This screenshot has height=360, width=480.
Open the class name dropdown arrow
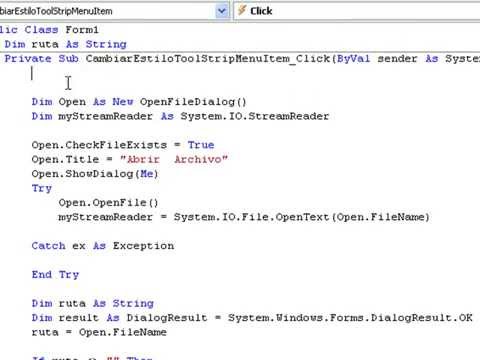tap(222, 11)
